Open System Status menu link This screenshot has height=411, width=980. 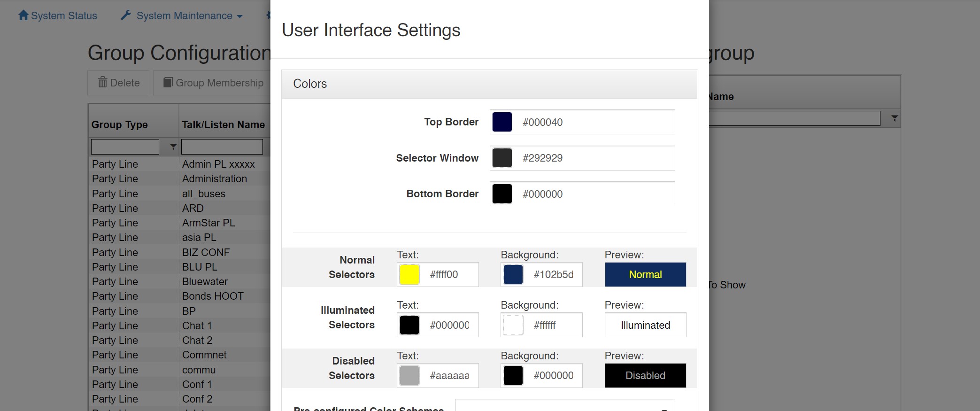(x=57, y=16)
